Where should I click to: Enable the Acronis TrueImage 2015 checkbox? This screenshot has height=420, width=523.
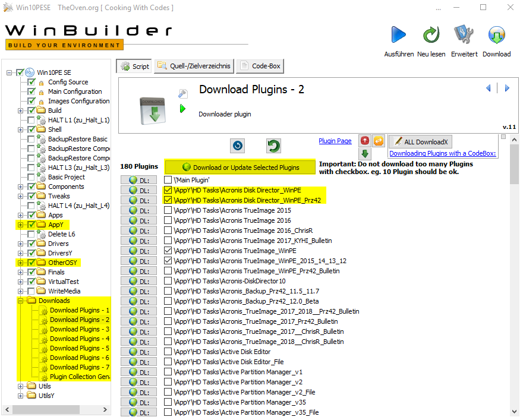(168, 210)
